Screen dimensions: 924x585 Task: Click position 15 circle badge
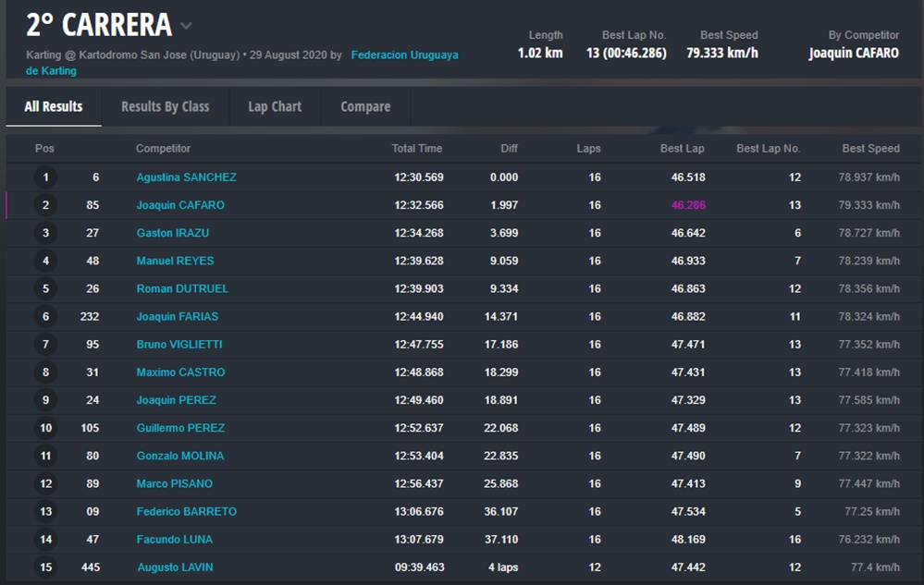point(45,567)
